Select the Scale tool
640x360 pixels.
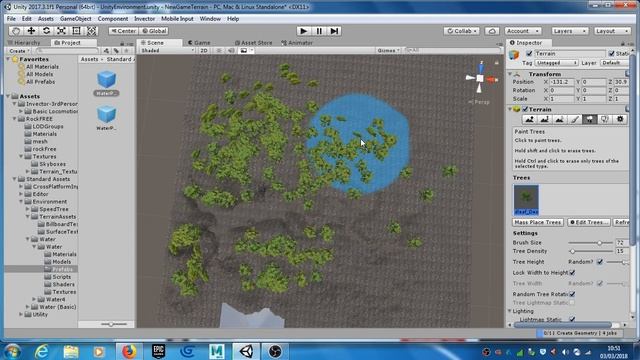click(x=61, y=31)
